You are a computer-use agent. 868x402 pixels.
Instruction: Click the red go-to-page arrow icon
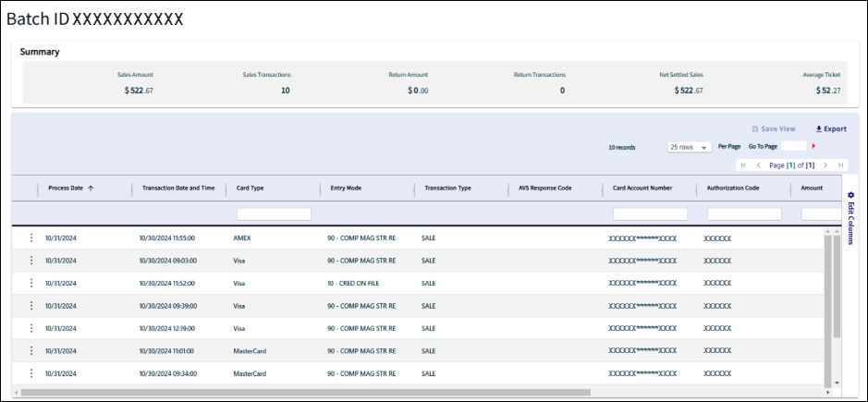(814, 146)
